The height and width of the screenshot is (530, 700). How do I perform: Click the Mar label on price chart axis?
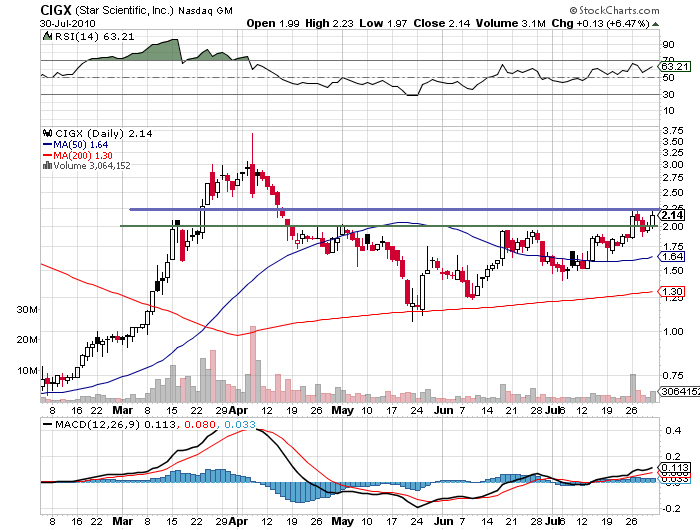(122, 410)
